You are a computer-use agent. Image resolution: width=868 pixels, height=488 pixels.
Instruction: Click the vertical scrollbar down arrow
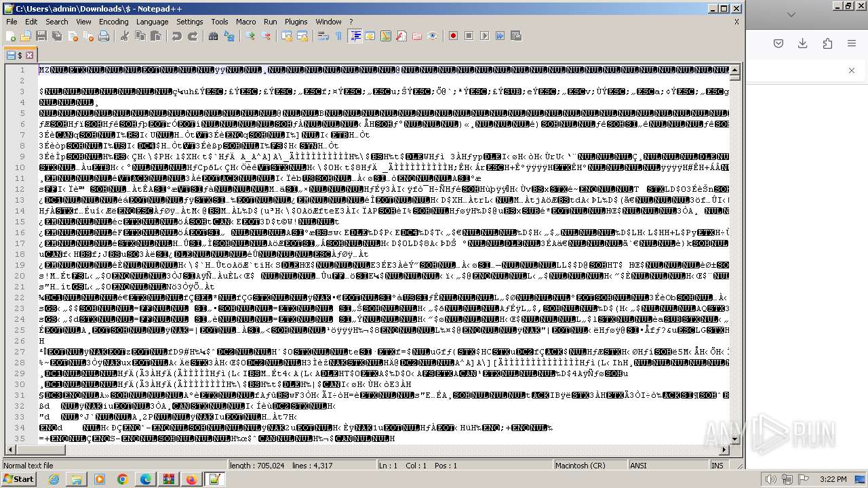click(735, 439)
